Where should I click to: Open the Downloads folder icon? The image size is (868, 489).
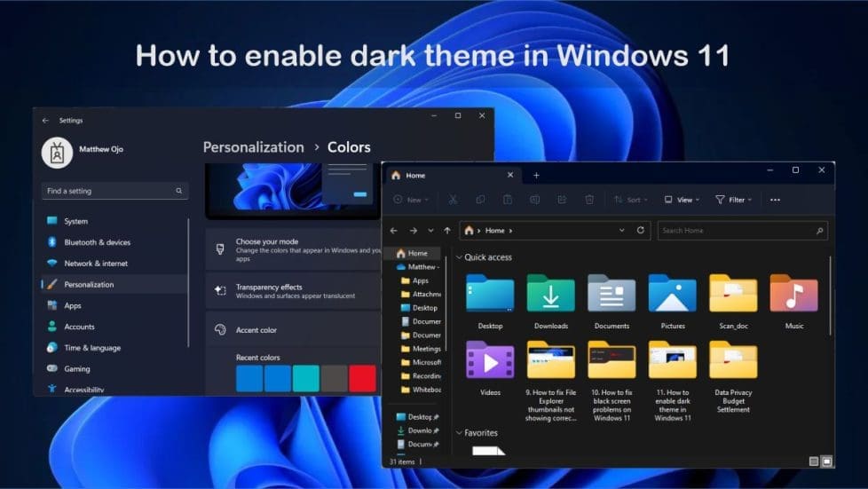tap(551, 294)
